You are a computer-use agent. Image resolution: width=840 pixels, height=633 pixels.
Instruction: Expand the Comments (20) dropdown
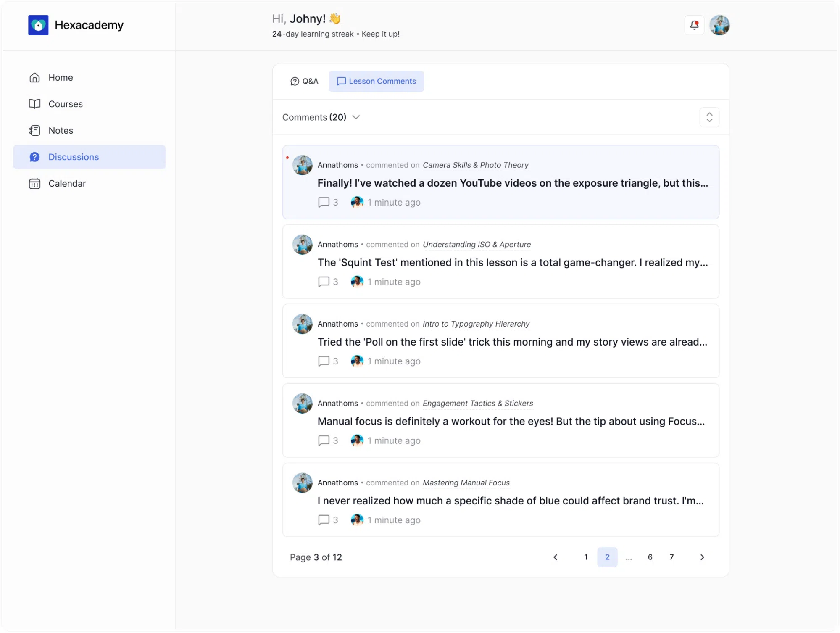click(x=321, y=117)
